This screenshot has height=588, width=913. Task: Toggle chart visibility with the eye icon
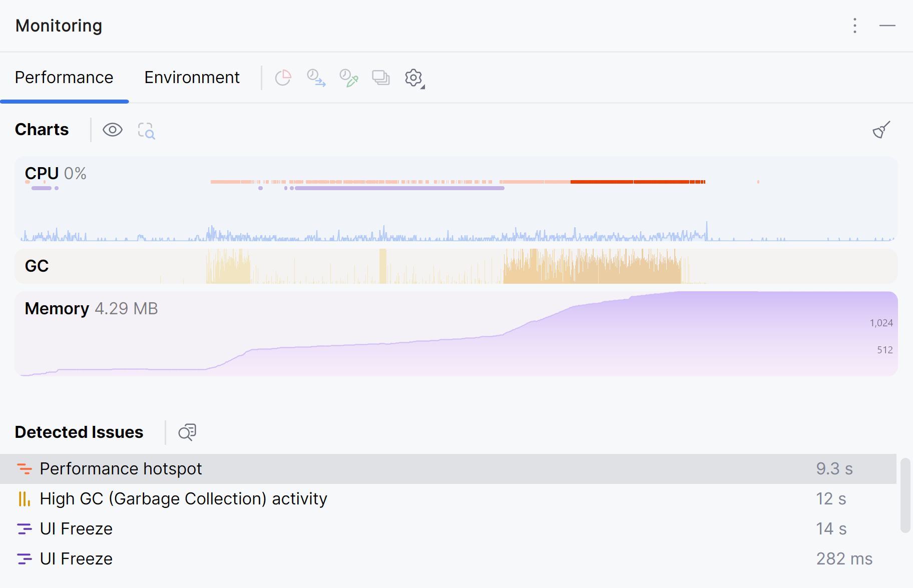[x=113, y=130]
